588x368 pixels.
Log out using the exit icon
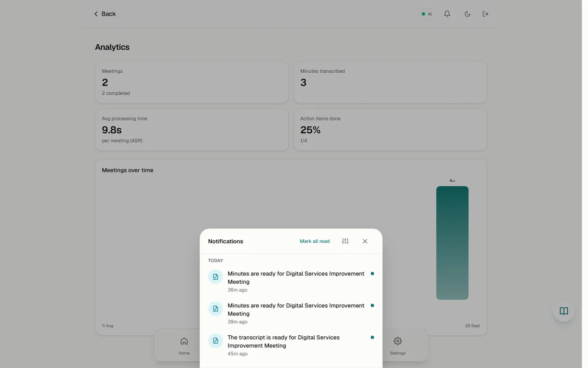click(x=486, y=14)
